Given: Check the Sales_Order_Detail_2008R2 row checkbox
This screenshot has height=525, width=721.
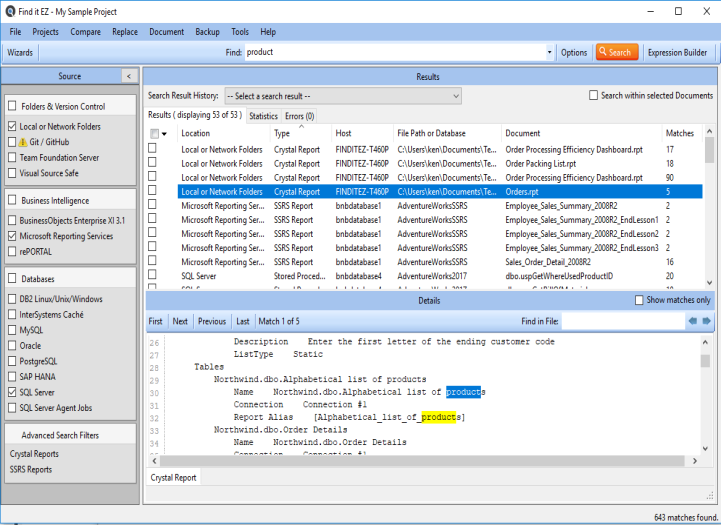Looking at the screenshot, I should point(152,260).
